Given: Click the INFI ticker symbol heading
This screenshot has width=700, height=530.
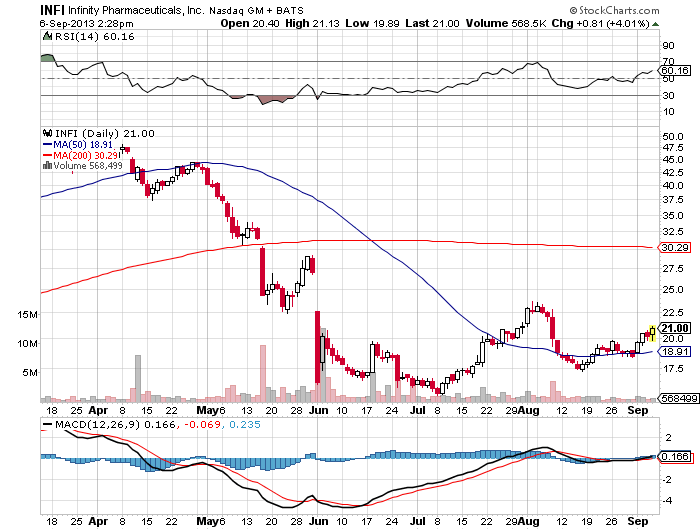Looking at the screenshot, I should [x=52, y=10].
